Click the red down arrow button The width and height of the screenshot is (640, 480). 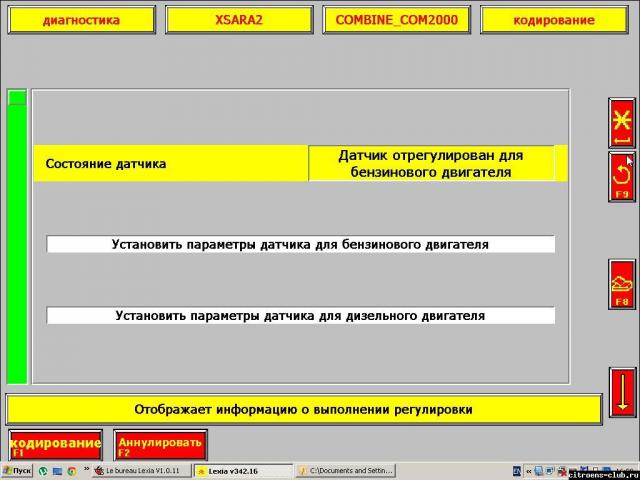pos(622,393)
